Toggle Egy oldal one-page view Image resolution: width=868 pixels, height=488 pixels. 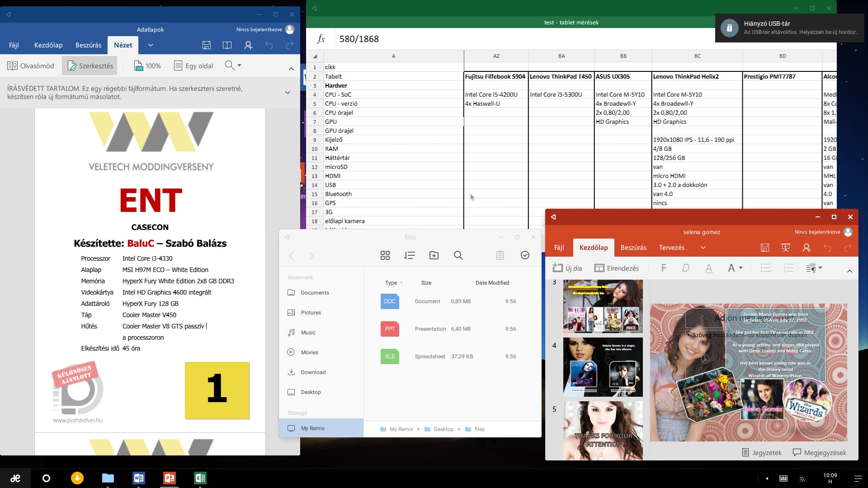(x=193, y=66)
